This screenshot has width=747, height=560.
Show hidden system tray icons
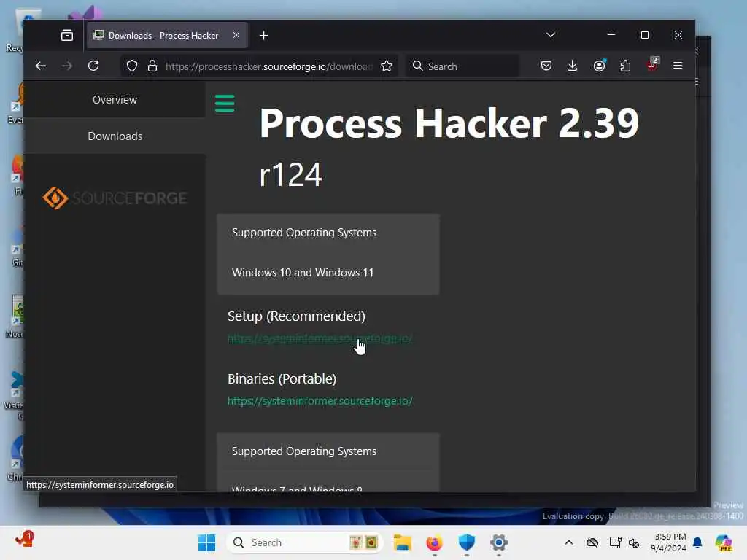569,542
